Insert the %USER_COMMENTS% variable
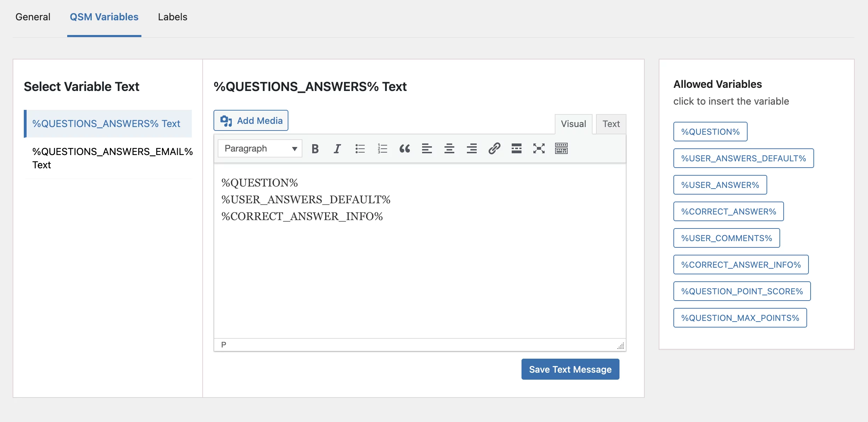 coord(727,238)
